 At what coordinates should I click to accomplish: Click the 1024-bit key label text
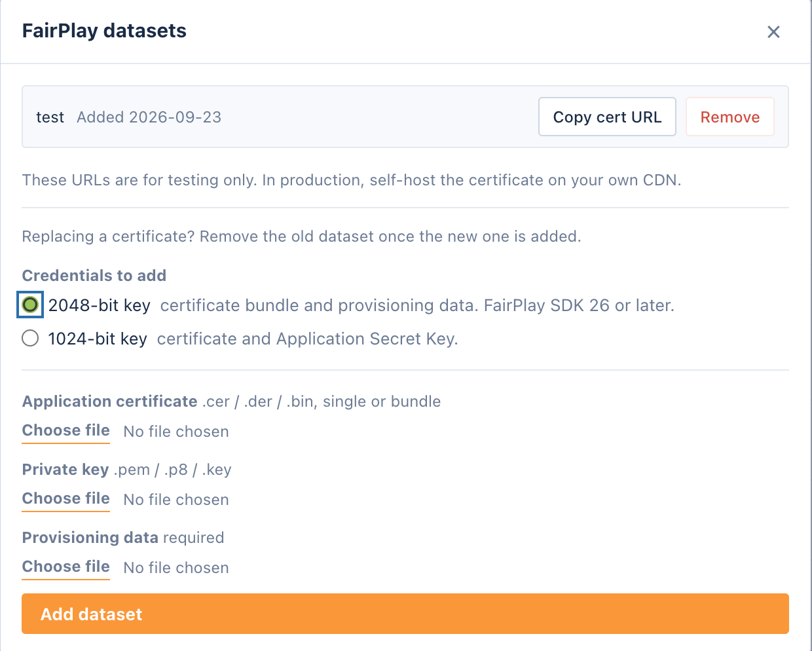pos(98,339)
